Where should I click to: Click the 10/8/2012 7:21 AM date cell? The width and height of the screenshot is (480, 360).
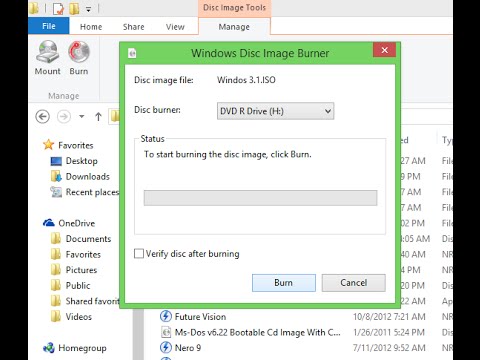pos(389,316)
